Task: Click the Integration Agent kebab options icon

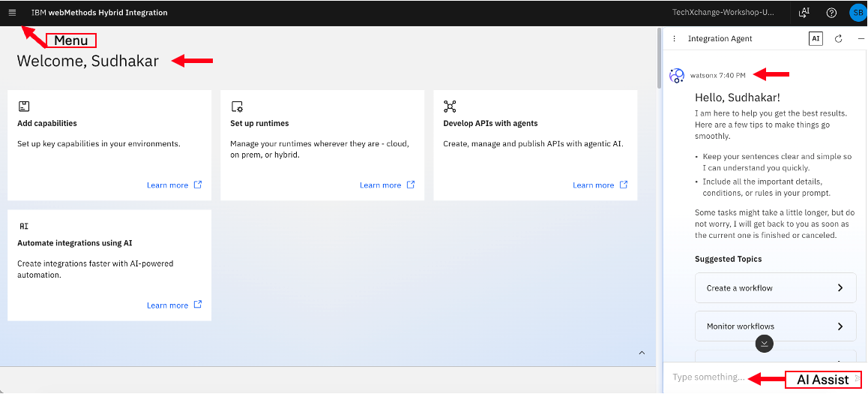Action: (x=675, y=39)
